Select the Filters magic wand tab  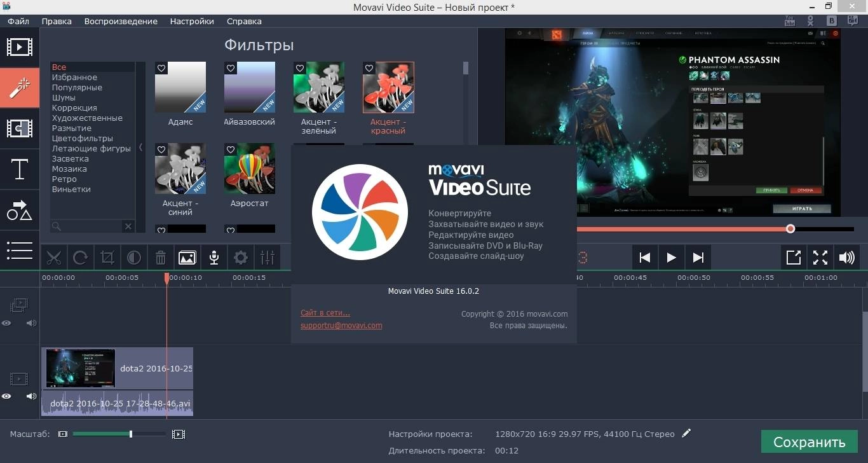point(20,88)
